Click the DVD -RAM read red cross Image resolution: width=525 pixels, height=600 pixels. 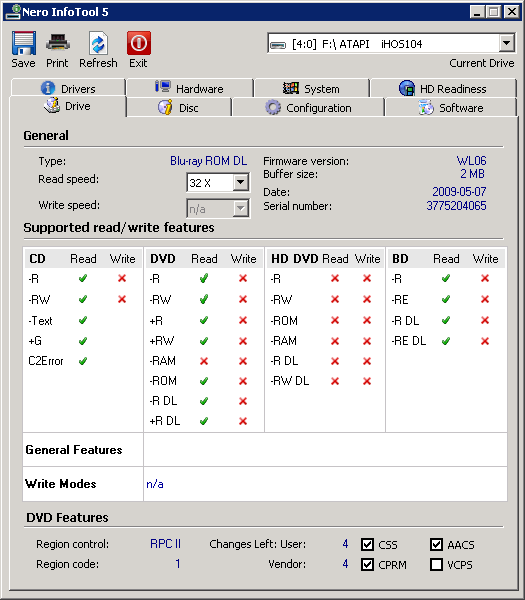pyautogui.click(x=204, y=361)
